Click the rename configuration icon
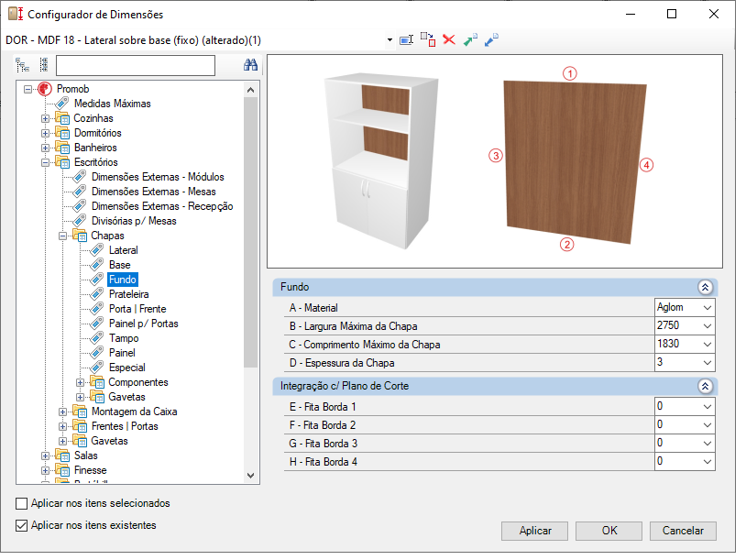 406,40
